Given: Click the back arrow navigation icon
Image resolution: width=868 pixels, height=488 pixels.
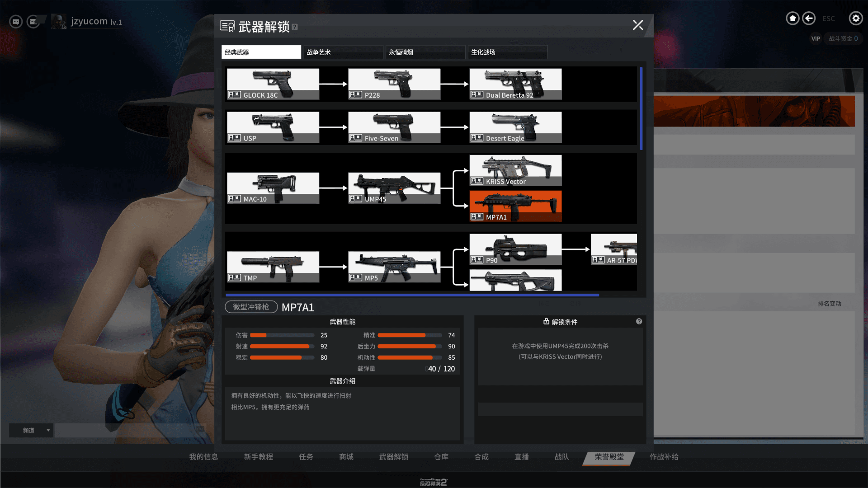Looking at the screenshot, I should 809,18.
